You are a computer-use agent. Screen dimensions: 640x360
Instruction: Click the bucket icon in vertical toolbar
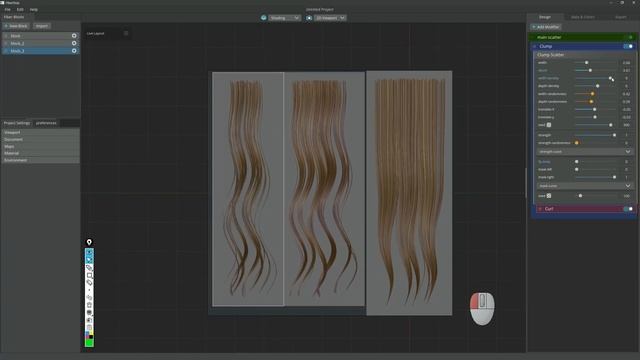(89, 305)
